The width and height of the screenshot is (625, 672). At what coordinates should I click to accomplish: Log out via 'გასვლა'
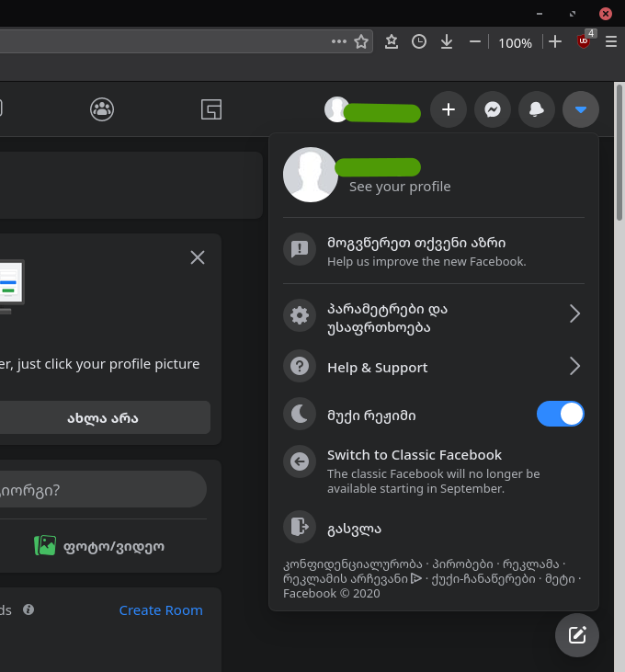[x=434, y=528]
